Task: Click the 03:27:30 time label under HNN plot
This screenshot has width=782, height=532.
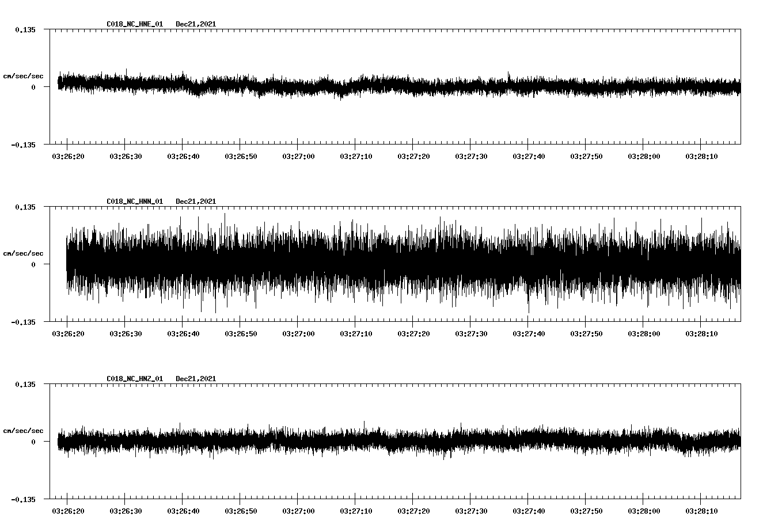Action: [x=471, y=333]
